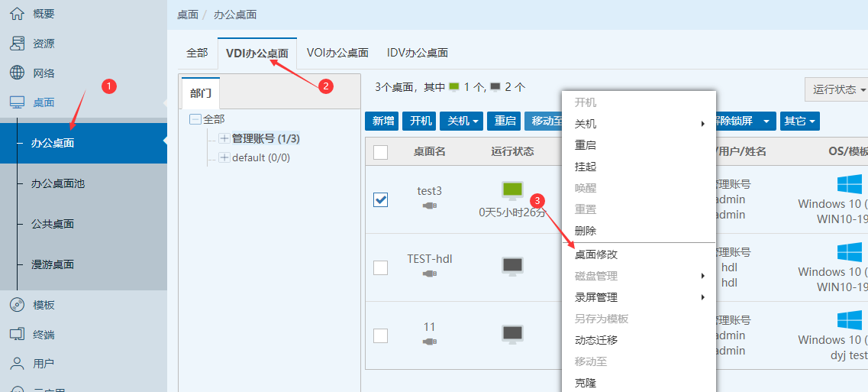The height and width of the screenshot is (392, 868).
Task: Click the 模板 disc icon in sidebar
Action: (17, 305)
